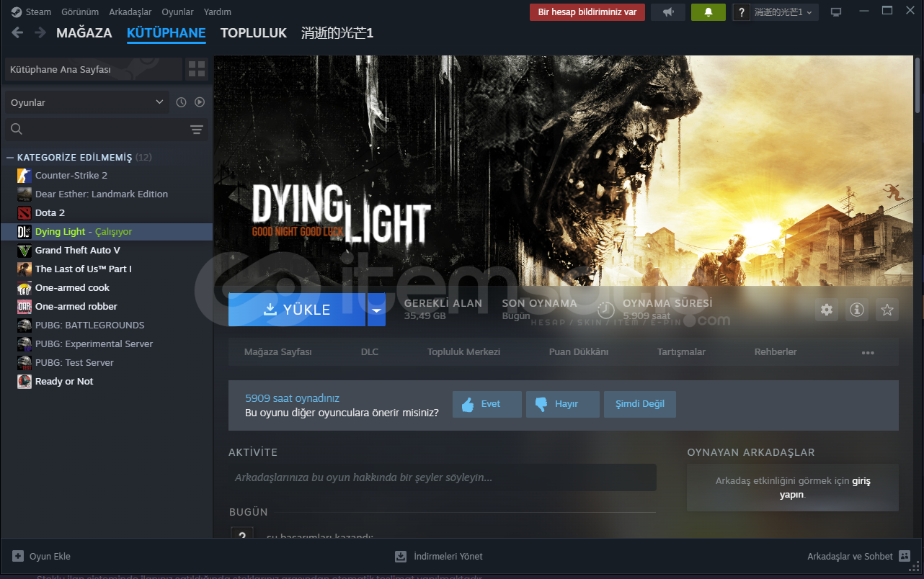924x579 pixels.
Task: Show Dying Light game info icon
Action: pos(857,310)
